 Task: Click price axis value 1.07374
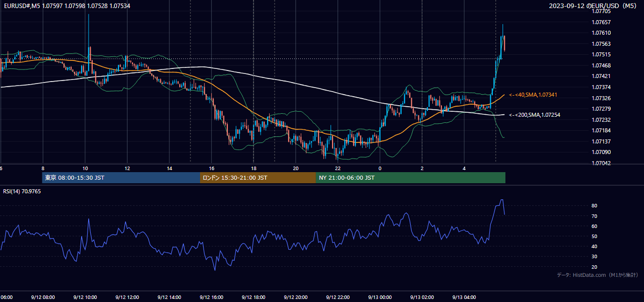pos(602,87)
